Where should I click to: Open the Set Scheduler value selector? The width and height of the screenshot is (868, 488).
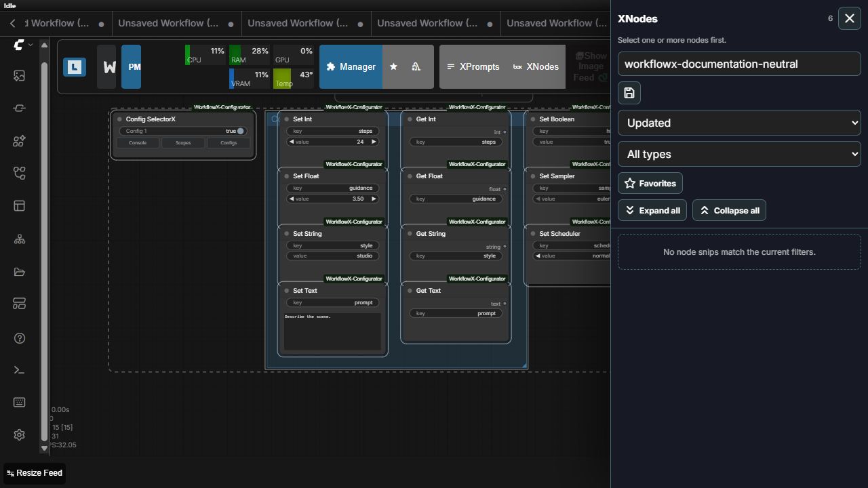[572, 256]
